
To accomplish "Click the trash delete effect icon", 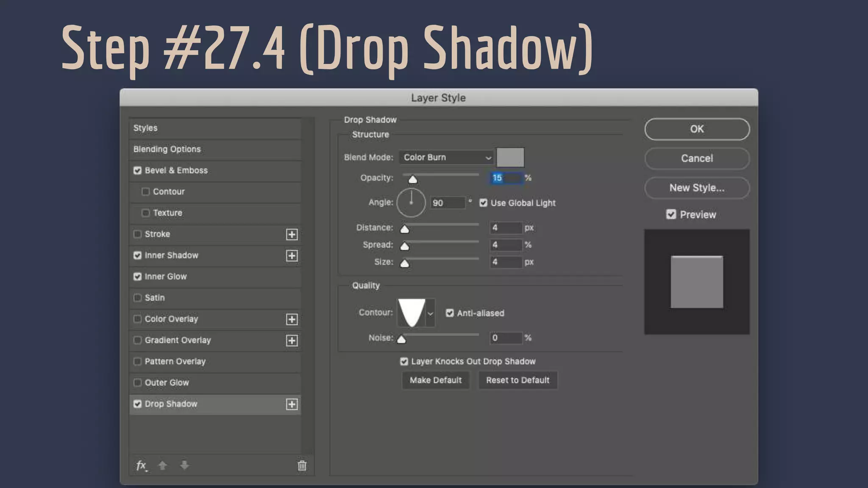I will click(x=302, y=466).
